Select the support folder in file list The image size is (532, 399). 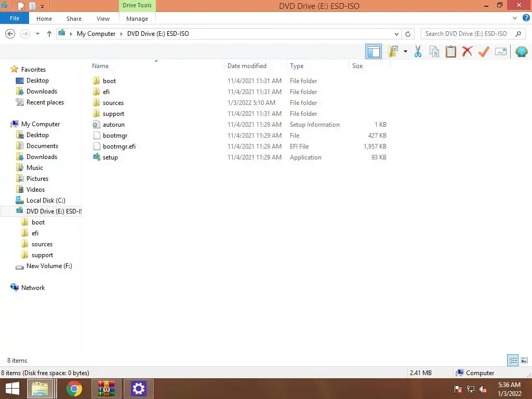(x=113, y=114)
